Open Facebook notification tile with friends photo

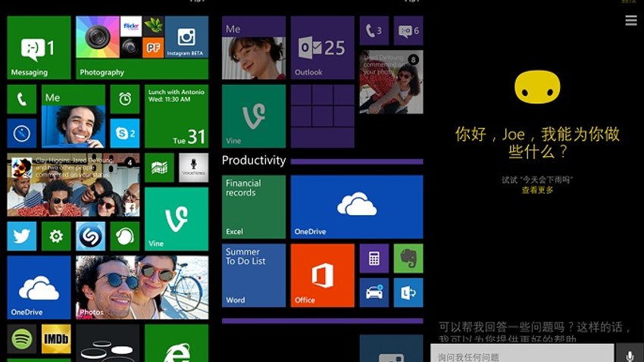point(73,185)
